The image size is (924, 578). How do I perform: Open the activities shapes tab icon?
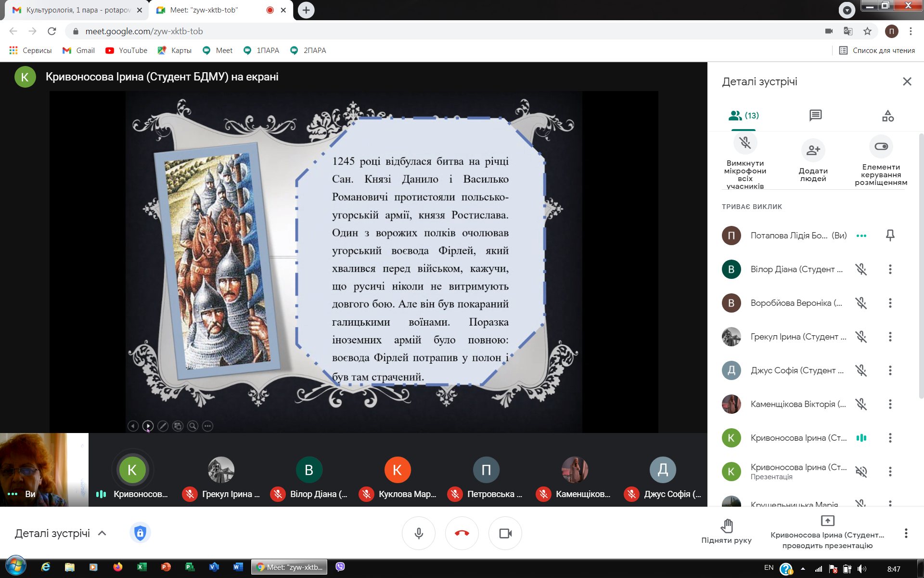[x=888, y=116]
